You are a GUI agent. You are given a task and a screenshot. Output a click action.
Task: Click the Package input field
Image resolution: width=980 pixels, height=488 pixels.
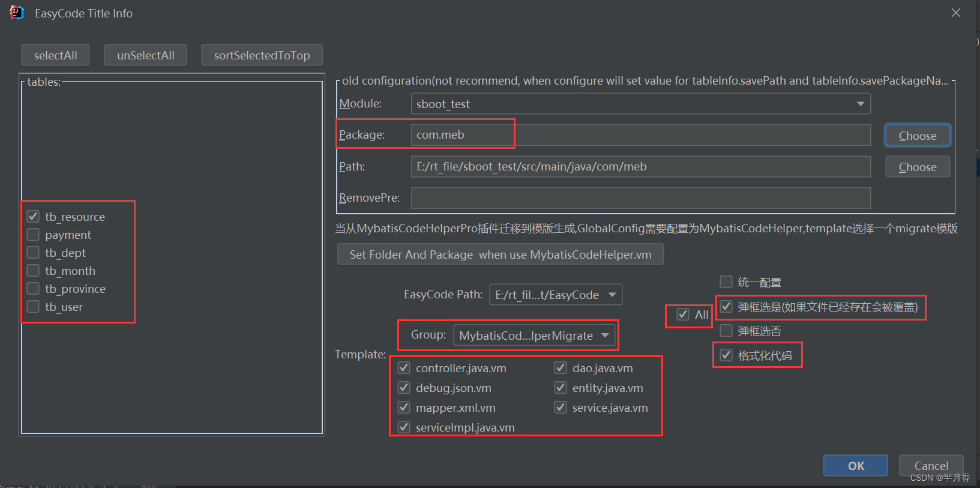click(640, 135)
